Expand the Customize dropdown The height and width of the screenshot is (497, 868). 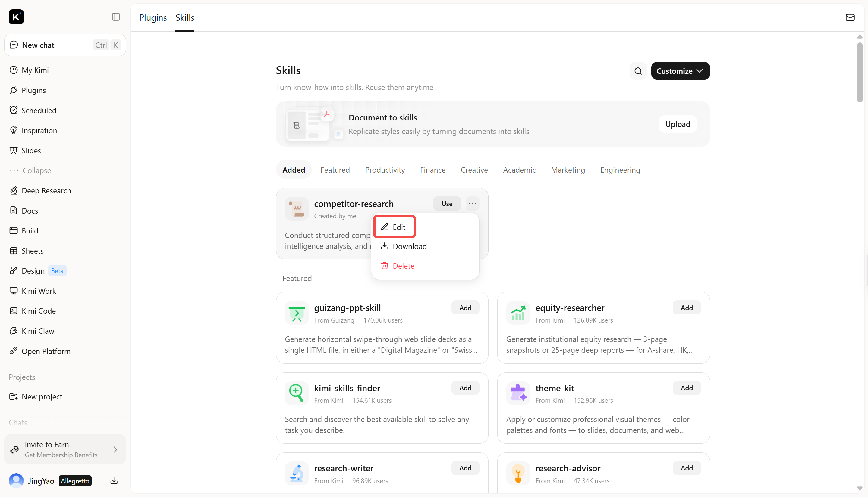[680, 71]
